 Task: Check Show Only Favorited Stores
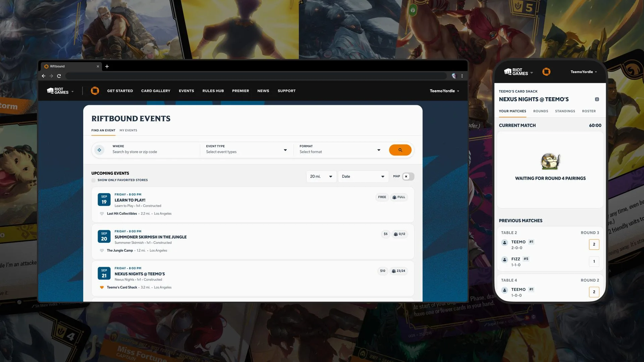pyautogui.click(x=93, y=180)
